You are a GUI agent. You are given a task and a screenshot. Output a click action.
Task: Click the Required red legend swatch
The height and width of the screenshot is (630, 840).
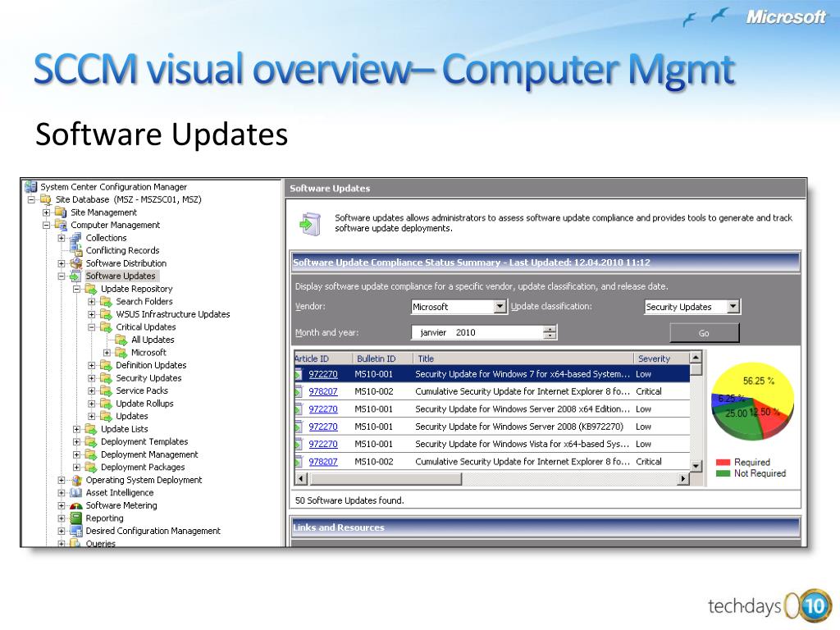[x=724, y=463]
